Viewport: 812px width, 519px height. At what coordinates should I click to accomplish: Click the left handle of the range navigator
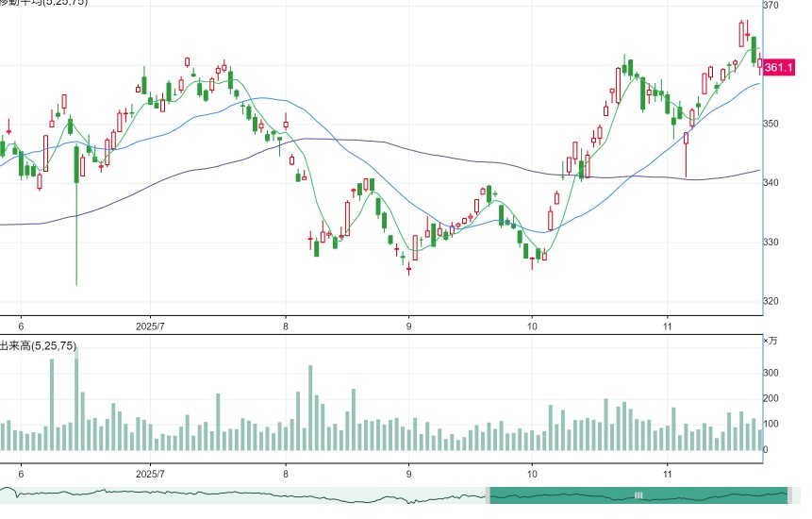click(x=488, y=495)
